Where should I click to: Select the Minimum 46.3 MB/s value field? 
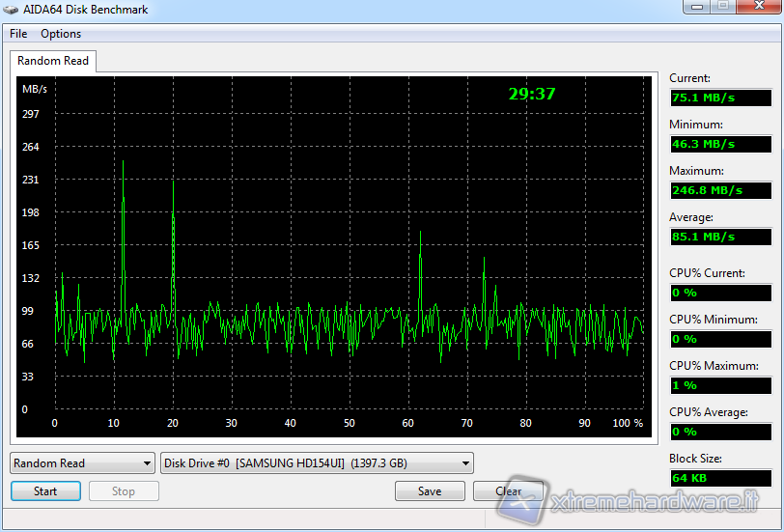[720, 144]
